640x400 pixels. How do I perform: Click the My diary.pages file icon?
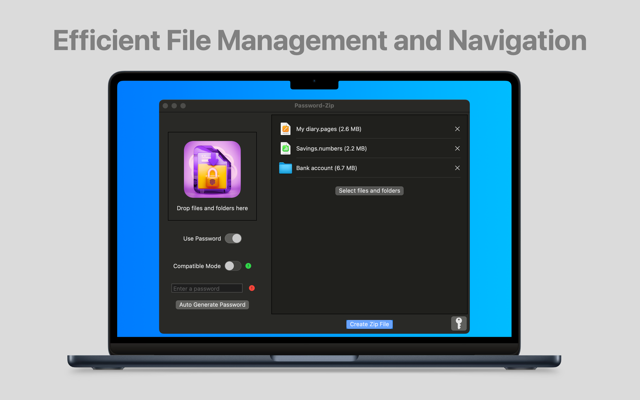[x=285, y=129]
